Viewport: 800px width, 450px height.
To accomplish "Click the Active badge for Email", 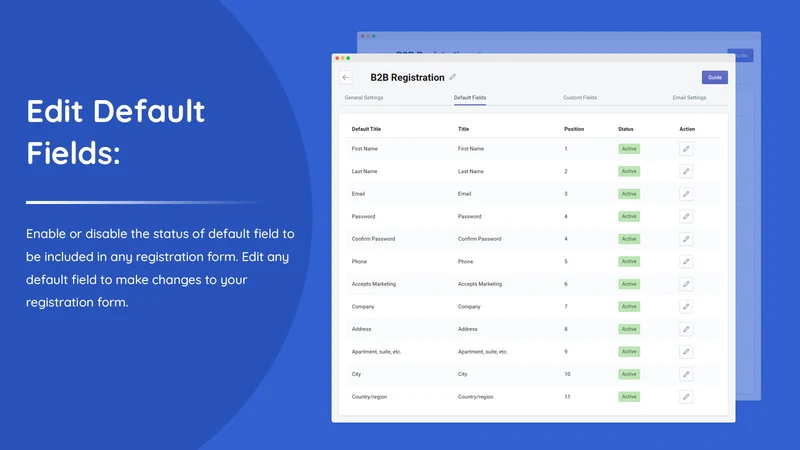I will coord(629,194).
